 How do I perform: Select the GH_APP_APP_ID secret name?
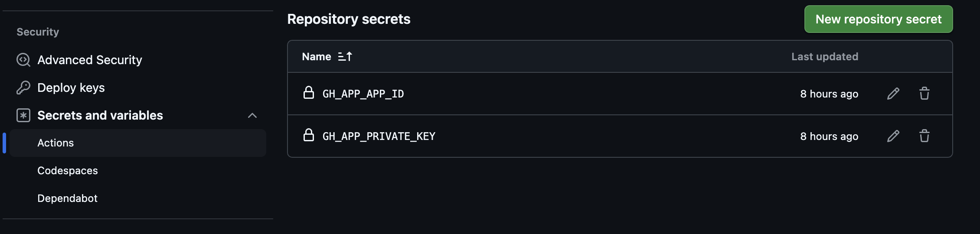coord(363,94)
